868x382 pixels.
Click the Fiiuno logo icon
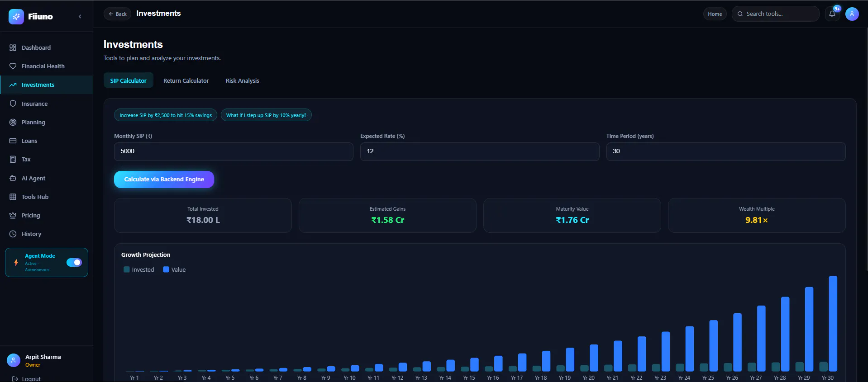pos(16,17)
